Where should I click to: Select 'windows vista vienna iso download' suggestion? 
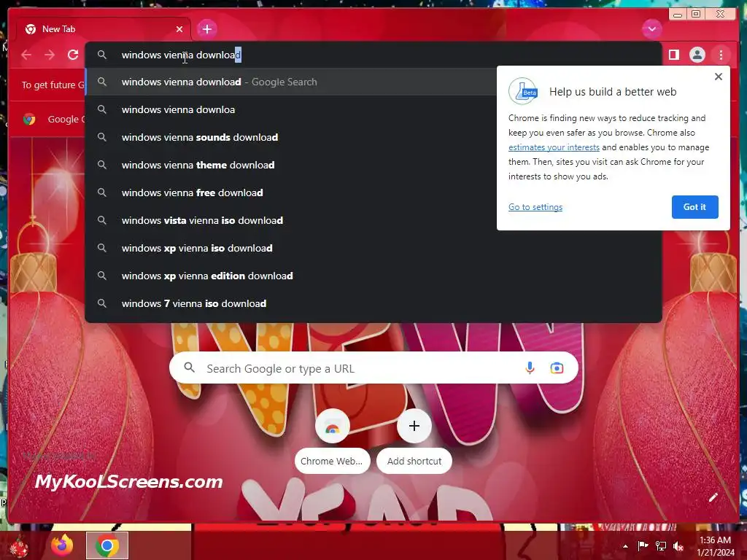coord(290,220)
